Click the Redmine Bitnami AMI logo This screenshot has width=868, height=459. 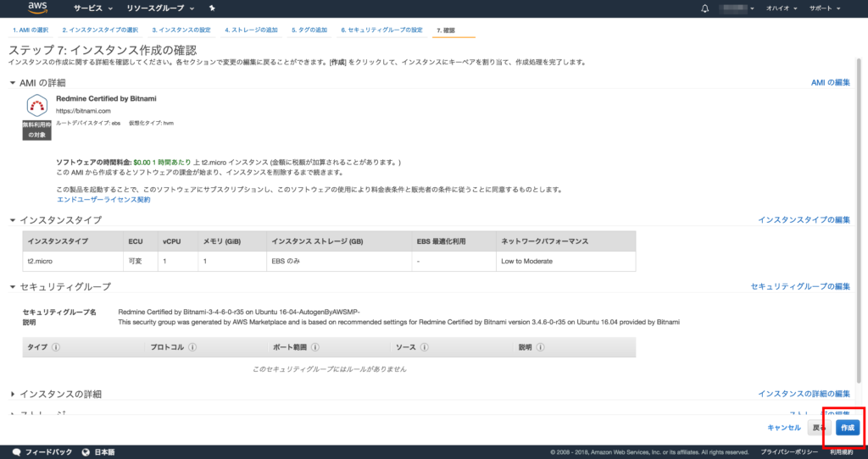(37, 106)
